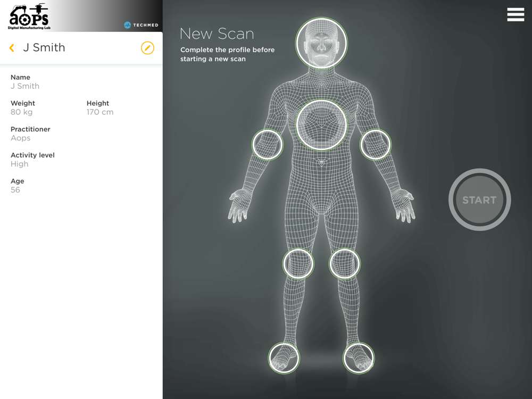The image size is (532, 399).
Task: Click the height value "170 cm"
Action: point(100,112)
